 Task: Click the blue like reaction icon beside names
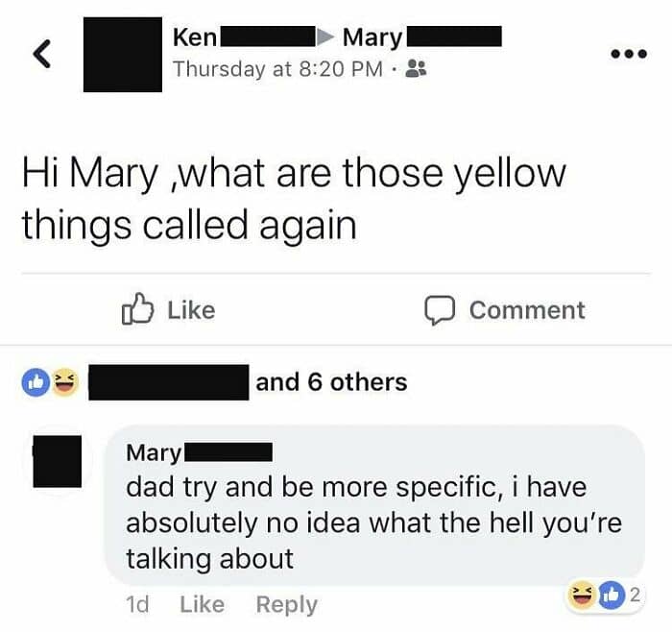click(36, 382)
